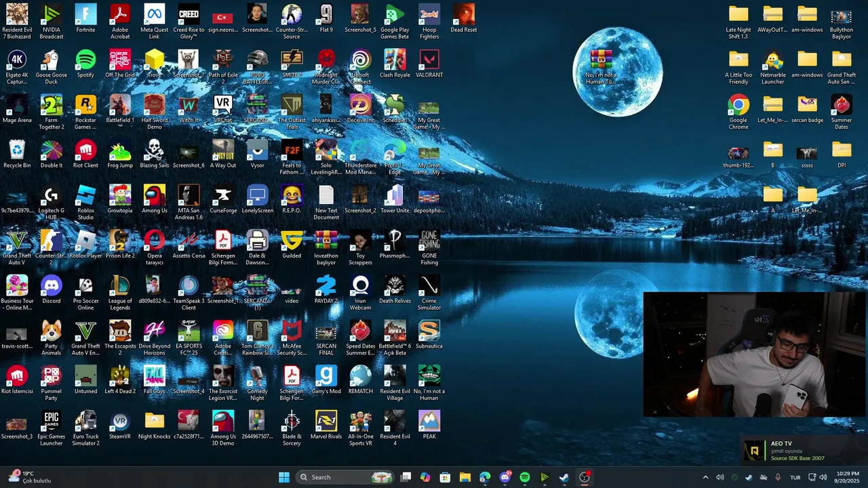Click the Subnautica desktop icon
868x488 pixels.
pos(429,335)
